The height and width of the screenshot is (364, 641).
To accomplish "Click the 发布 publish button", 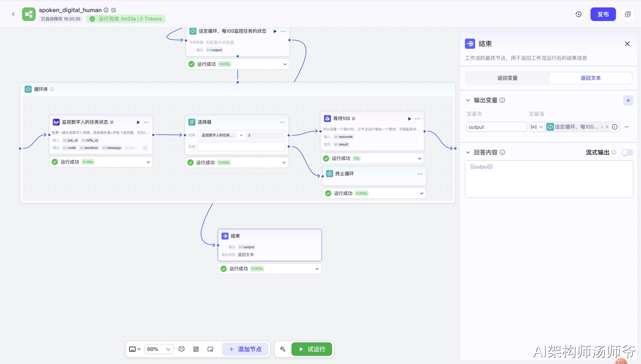I will pyautogui.click(x=603, y=14).
